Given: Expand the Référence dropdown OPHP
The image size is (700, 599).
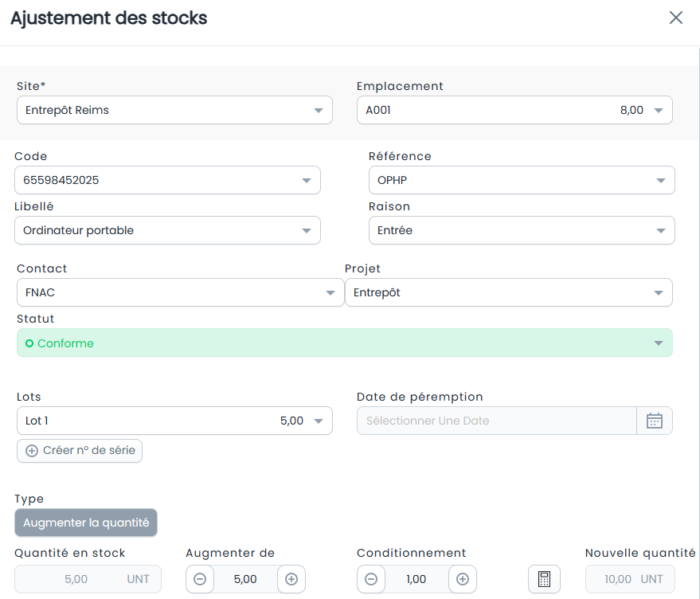Looking at the screenshot, I should pyautogui.click(x=522, y=180).
